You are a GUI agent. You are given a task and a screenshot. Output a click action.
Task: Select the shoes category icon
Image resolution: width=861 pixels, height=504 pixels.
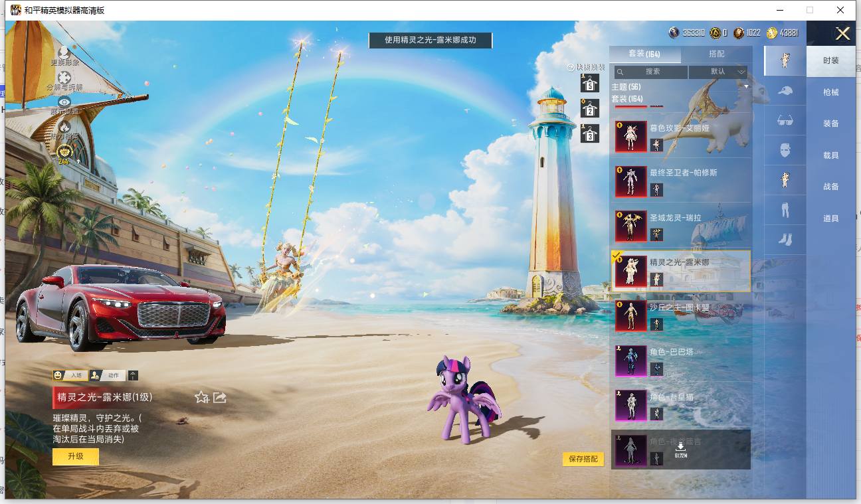785,239
